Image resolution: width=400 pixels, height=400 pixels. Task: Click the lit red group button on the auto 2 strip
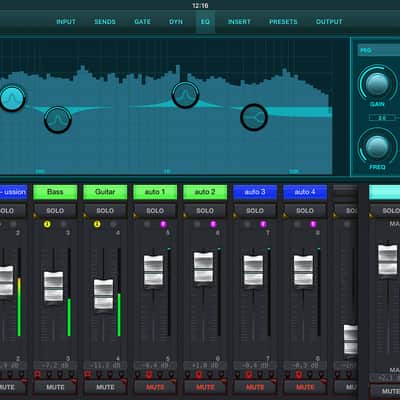pos(199,374)
